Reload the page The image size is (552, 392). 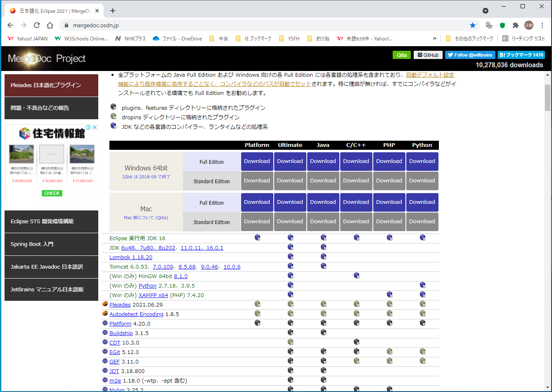(37, 25)
